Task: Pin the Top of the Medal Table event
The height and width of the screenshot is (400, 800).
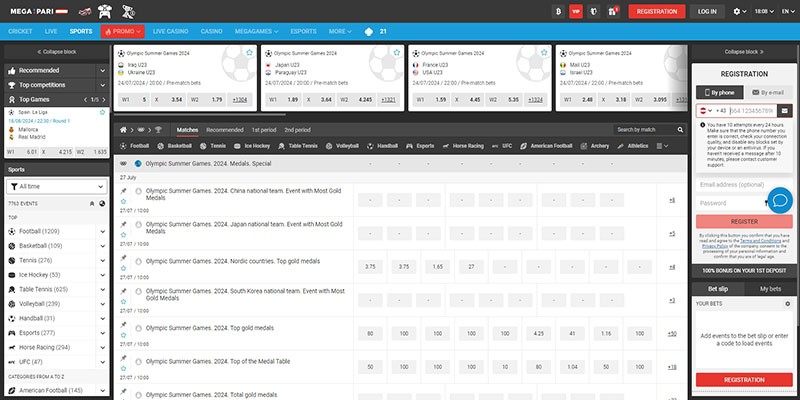Action: tap(123, 358)
